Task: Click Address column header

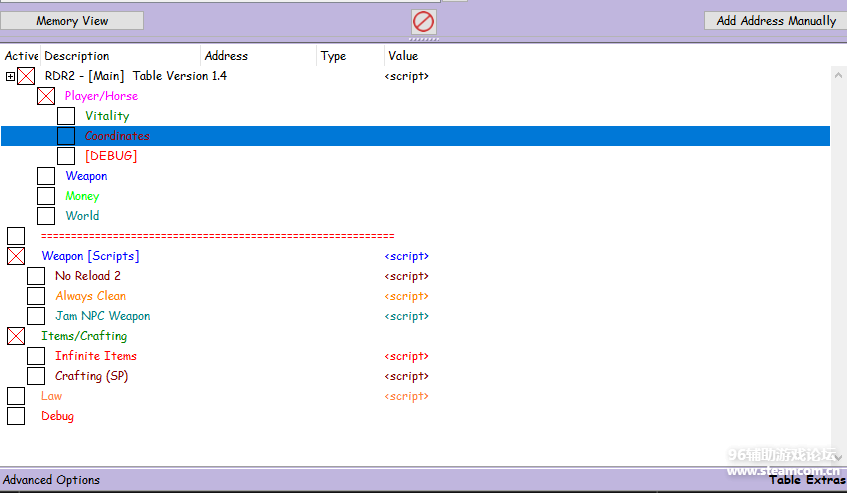Action: coord(258,56)
